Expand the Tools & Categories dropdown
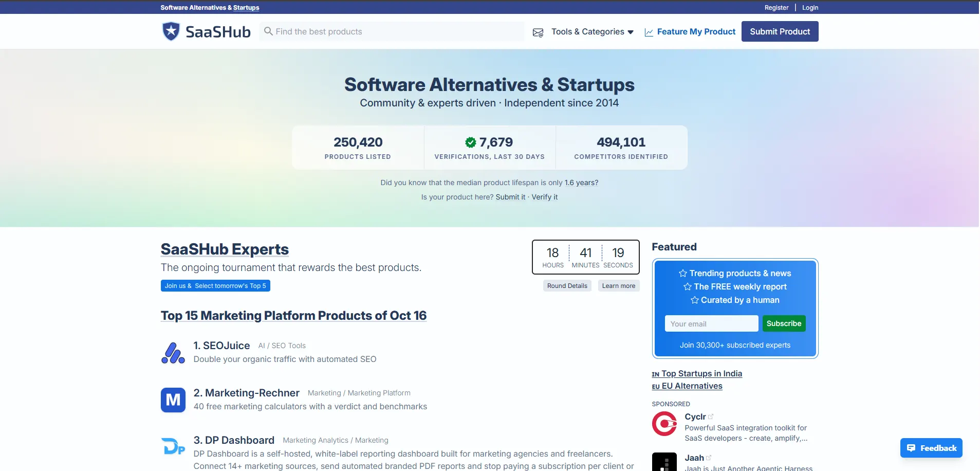 (x=593, y=31)
